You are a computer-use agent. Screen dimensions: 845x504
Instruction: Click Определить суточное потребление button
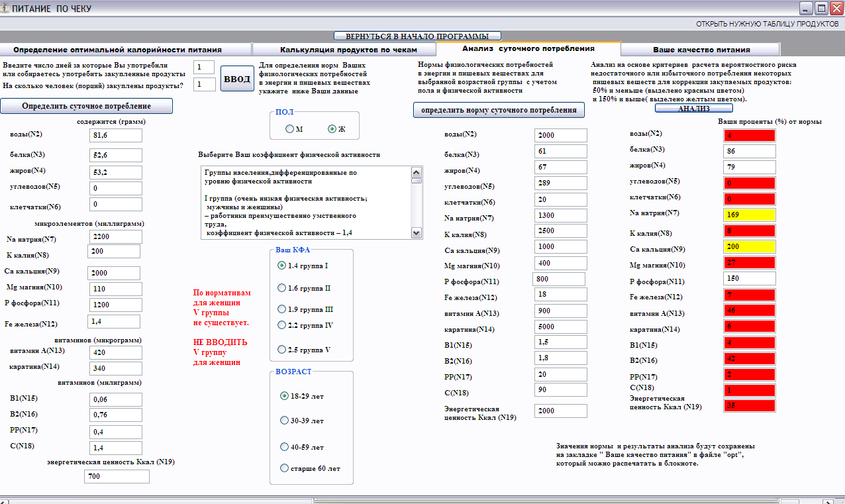click(x=86, y=106)
